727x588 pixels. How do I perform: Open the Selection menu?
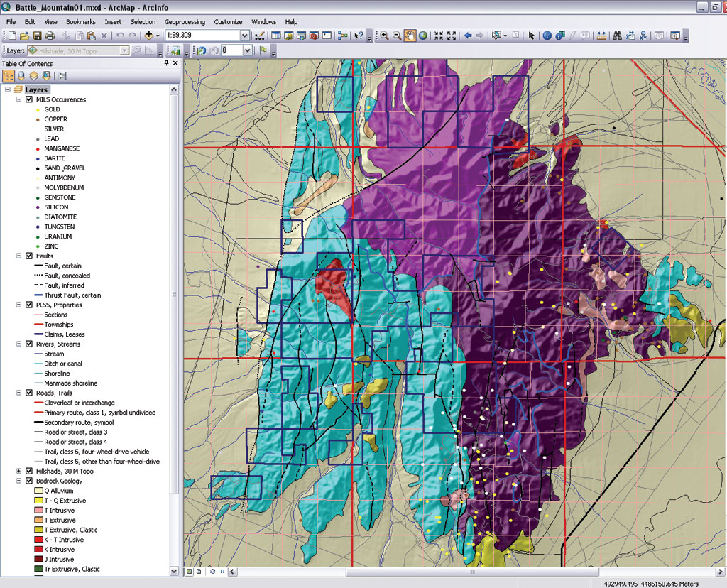tap(143, 22)
